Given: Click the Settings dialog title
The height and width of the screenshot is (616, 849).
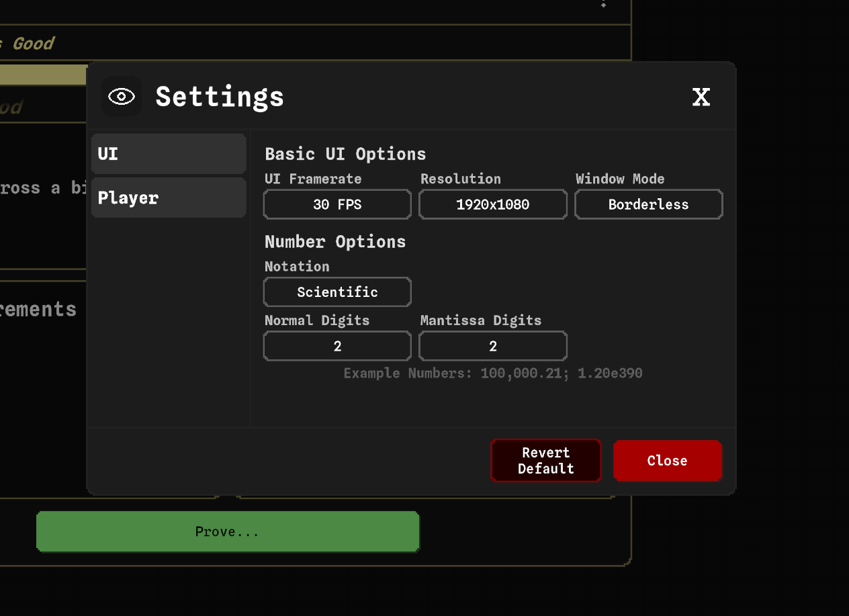Looking at the screenshot, I should point(220,97).
